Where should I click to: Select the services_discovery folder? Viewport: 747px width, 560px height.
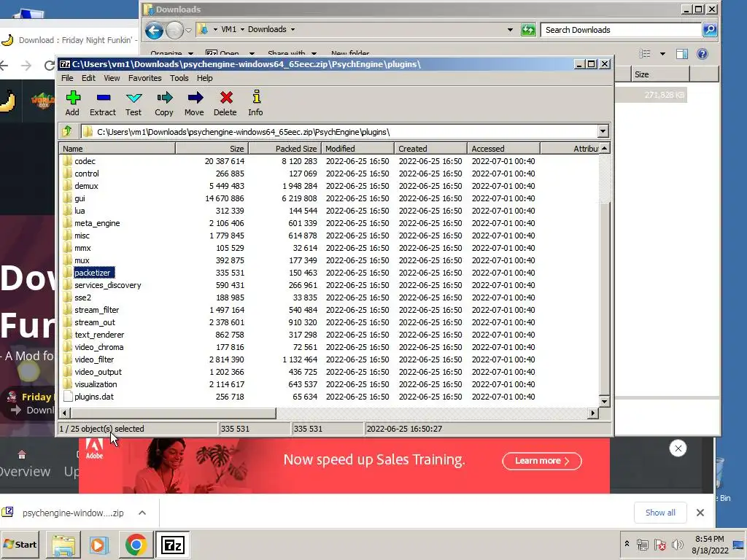[x=108, y=285]
